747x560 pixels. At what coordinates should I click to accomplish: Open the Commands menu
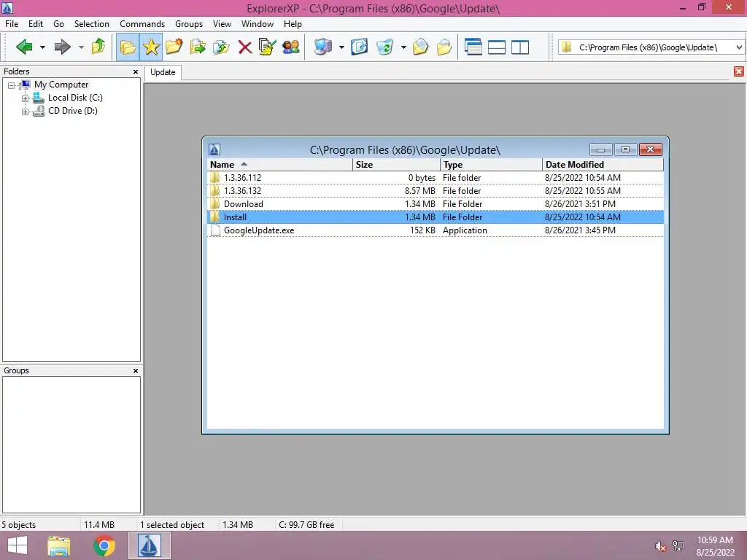pyautogui.click(x=142, y=24)
